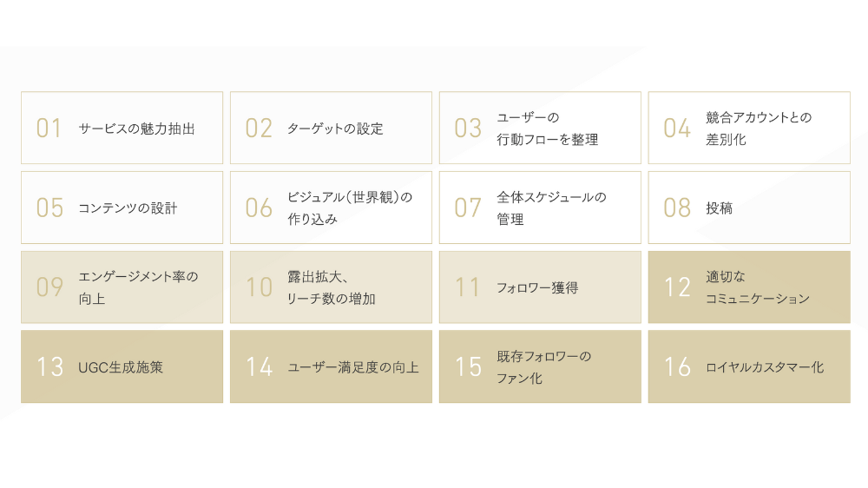Viewport: 868px width, 488px height.
Task: Click the 投稿 label in card 08
Action: 719,208
